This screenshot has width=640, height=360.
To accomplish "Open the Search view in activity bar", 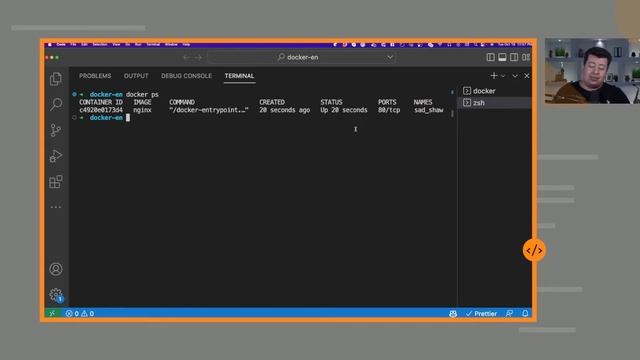I will click(x=56, y=104).
